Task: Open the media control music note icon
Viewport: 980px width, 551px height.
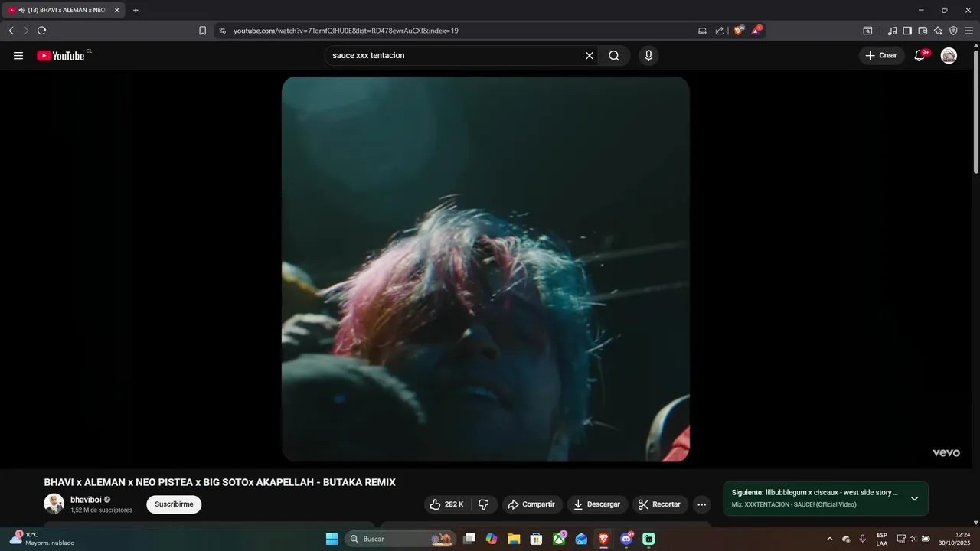Action: 892,31
